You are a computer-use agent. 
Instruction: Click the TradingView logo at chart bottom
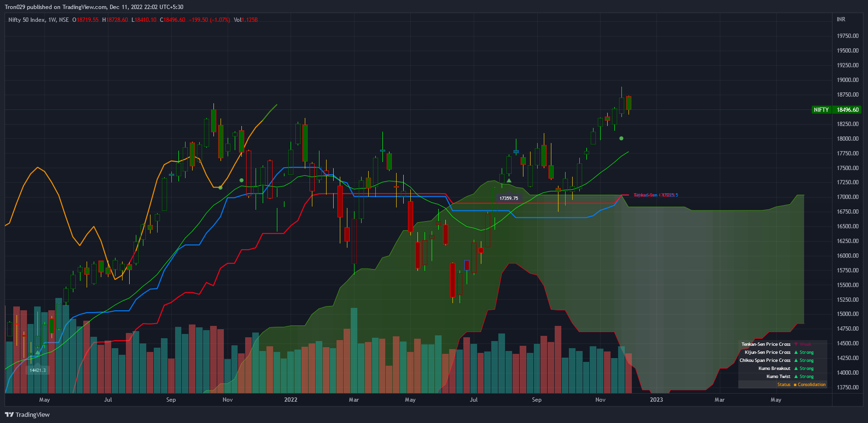tap(27, 414)
